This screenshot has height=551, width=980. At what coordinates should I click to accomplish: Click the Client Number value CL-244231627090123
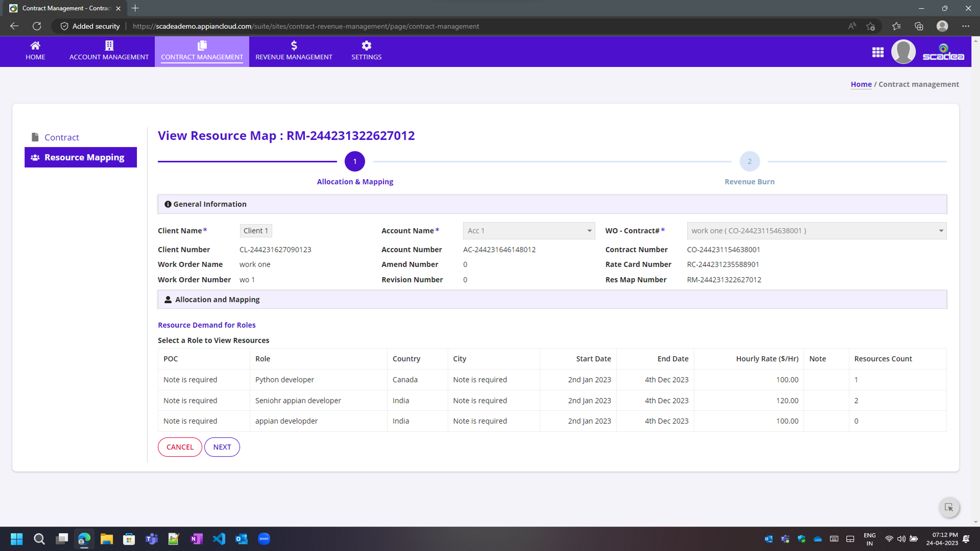(x=275, y=249)
